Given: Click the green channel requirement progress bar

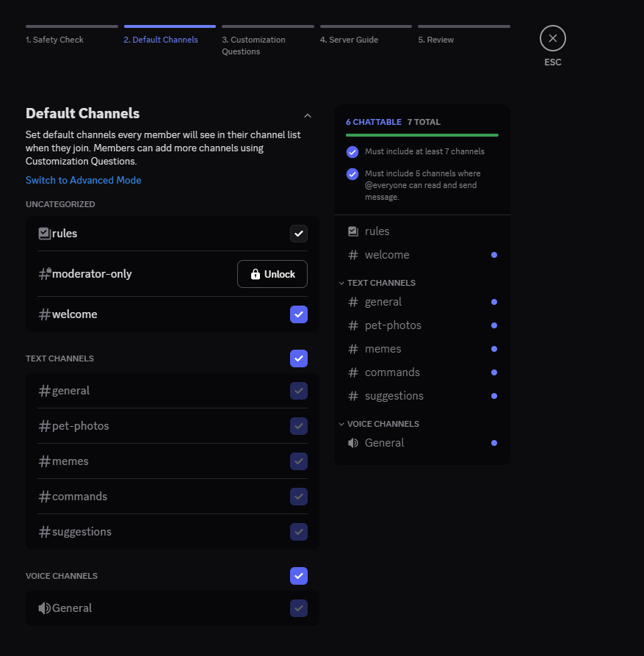Looking at the screenshot, I should [x=422, y=135].
